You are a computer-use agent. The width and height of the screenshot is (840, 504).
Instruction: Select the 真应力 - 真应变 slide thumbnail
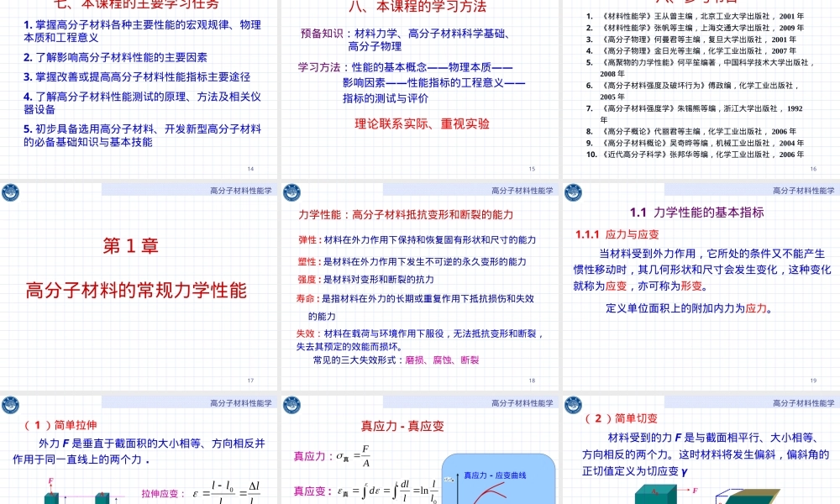[x=419, y=449]
